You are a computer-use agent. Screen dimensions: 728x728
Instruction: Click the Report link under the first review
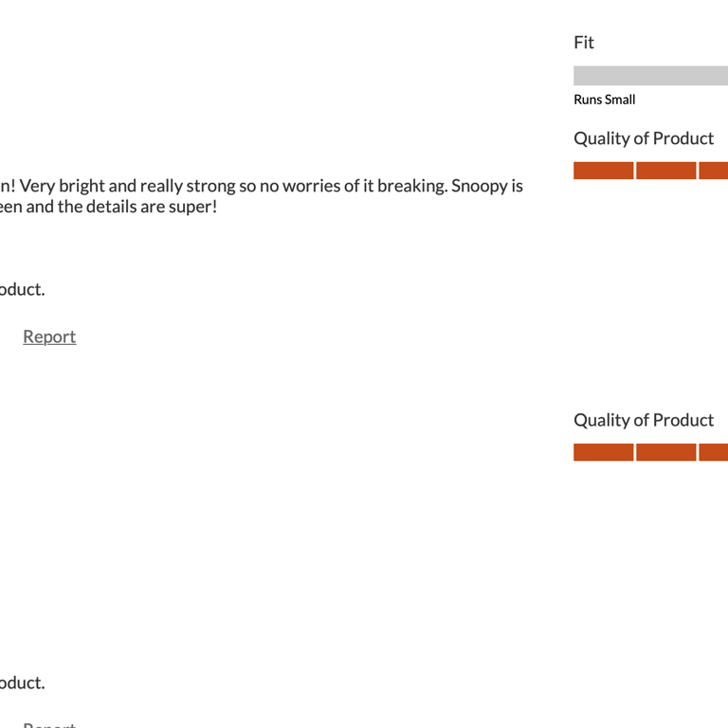tap(49, 337)
